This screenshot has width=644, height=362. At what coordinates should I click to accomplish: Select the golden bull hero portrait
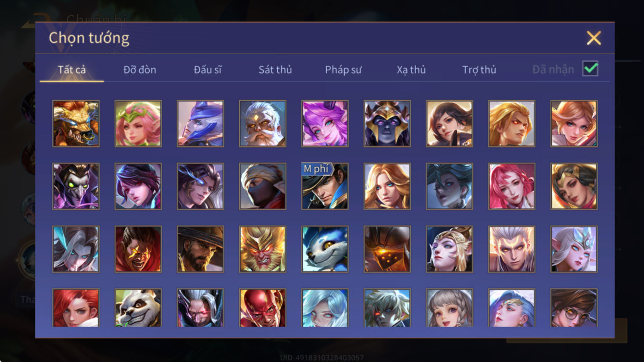76,123
